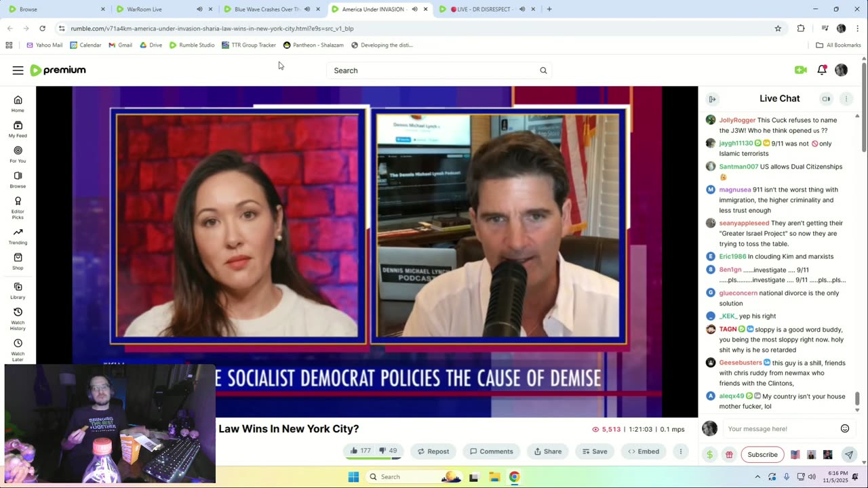This screenshot has height=488, width=868.
Task: Open Home in the sidebar
Action: (18, 104)
